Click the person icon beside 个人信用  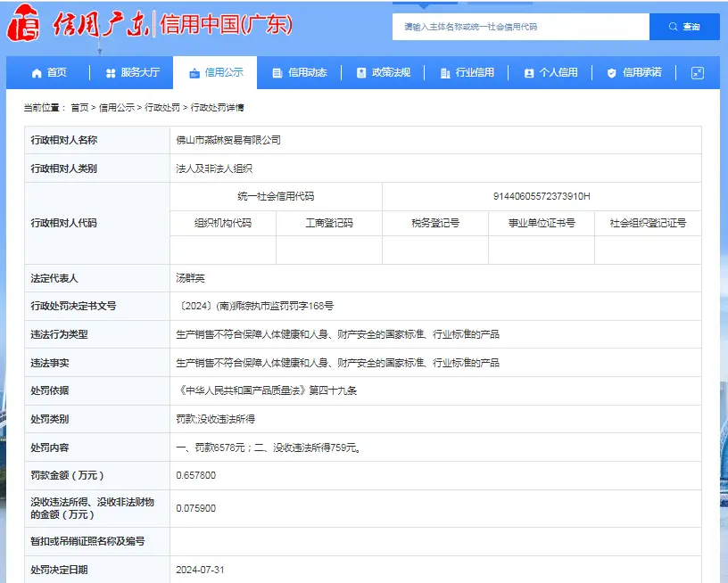(529, 73)
